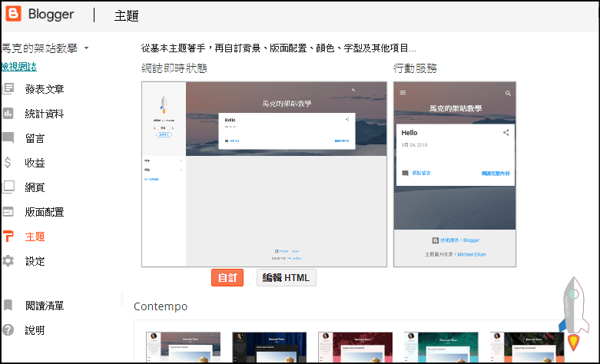The image size is (600, 364).
Task: Click the 編輯 HTML button
Action: (x=287, y=277)
